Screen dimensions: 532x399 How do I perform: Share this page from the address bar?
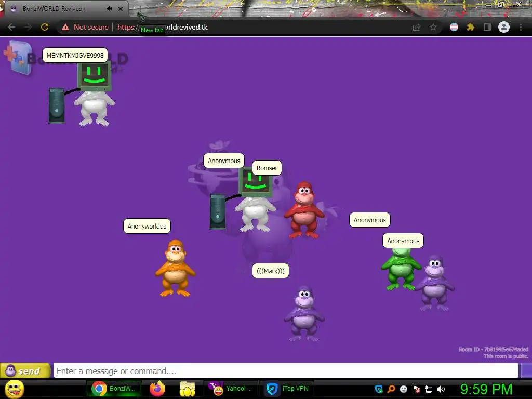tap(417, 27)
